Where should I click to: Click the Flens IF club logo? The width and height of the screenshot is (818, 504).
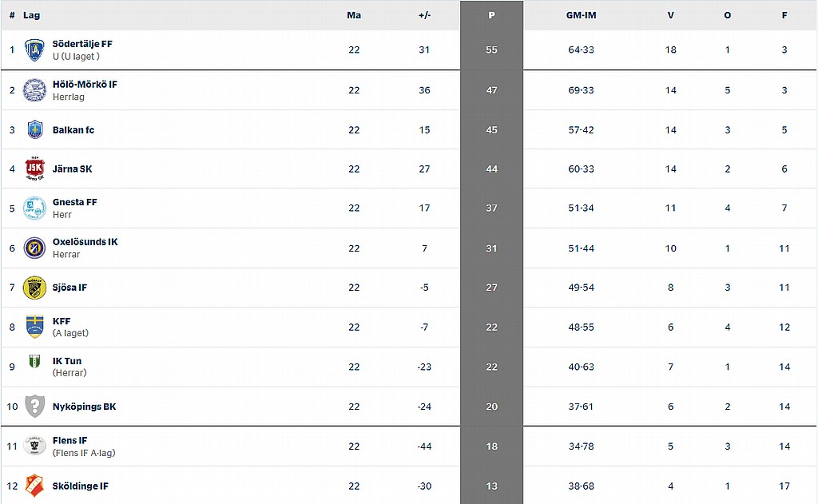(34, 446)
